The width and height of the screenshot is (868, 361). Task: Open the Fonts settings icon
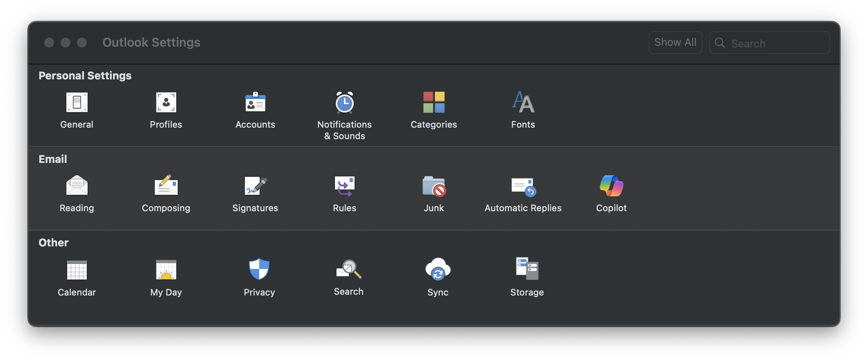coord(523,102)
